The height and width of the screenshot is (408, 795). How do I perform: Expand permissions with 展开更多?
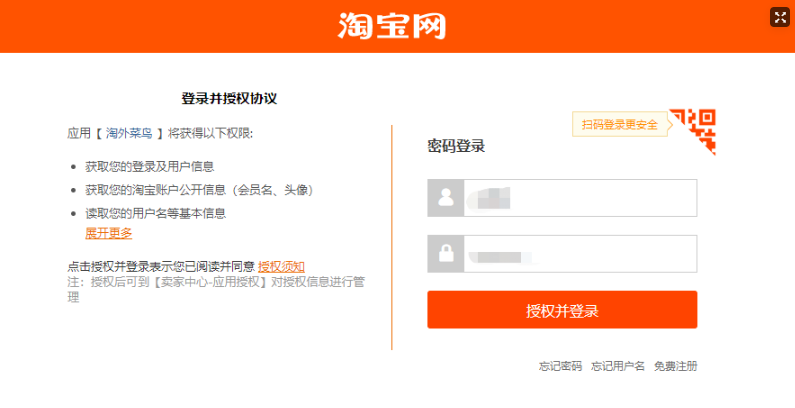coord(109,233)
